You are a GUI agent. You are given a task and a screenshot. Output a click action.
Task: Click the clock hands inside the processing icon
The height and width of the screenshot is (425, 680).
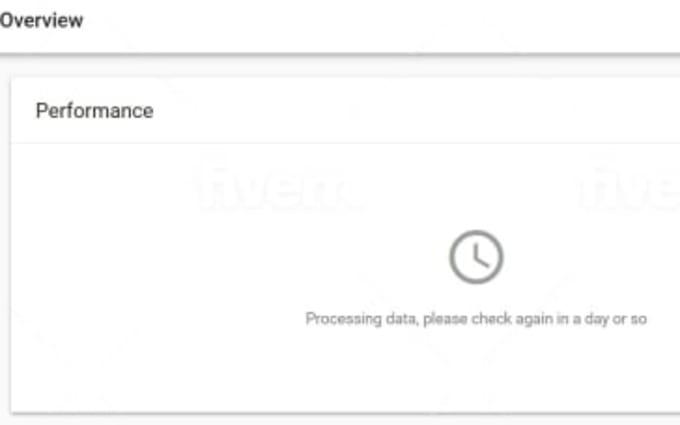[481, 256]
